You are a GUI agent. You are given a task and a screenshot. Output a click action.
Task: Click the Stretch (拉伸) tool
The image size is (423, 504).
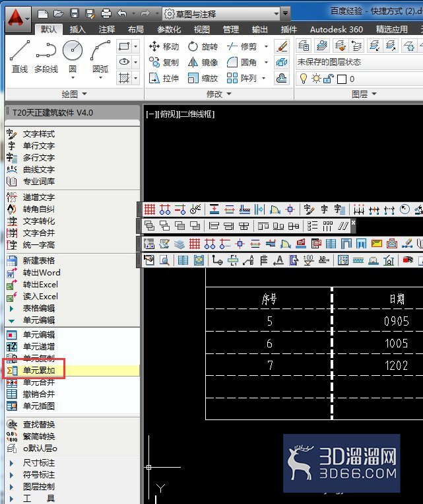pyautogui.click(x=164, y=78)
